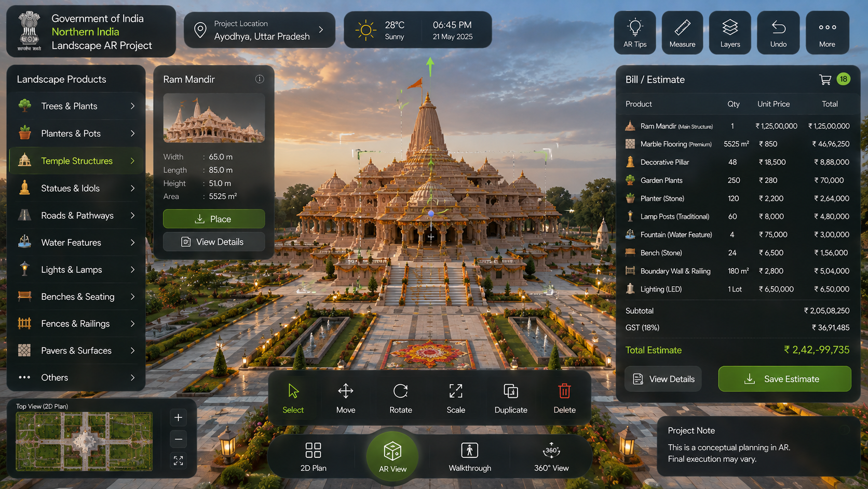
Task: Open Others category
Action: (x=76, y=377)
